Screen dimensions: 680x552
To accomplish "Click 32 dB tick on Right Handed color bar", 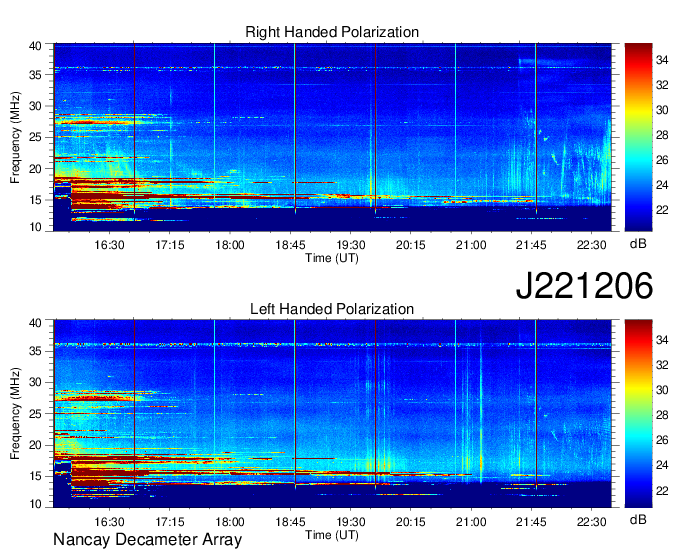I will 662,85.
